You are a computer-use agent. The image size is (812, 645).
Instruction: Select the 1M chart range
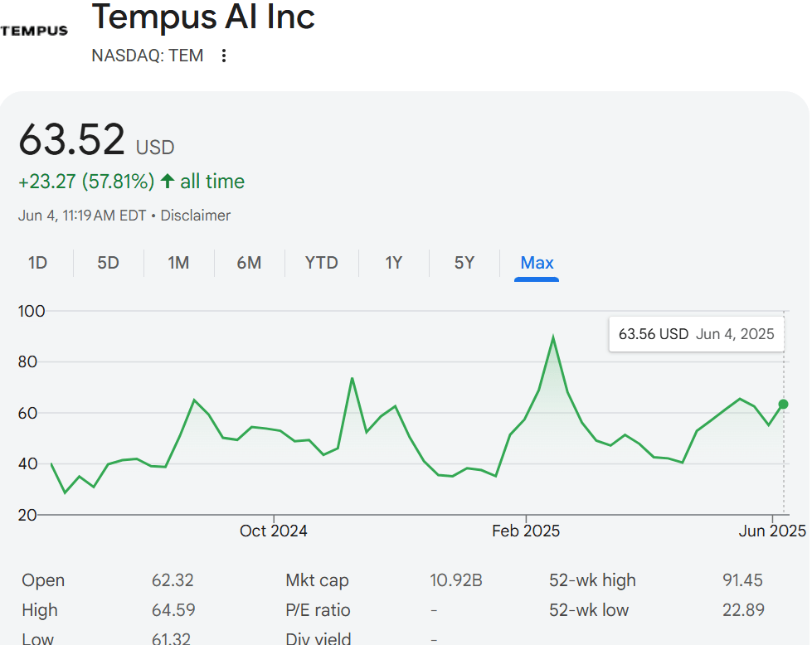tap(178, 263)
